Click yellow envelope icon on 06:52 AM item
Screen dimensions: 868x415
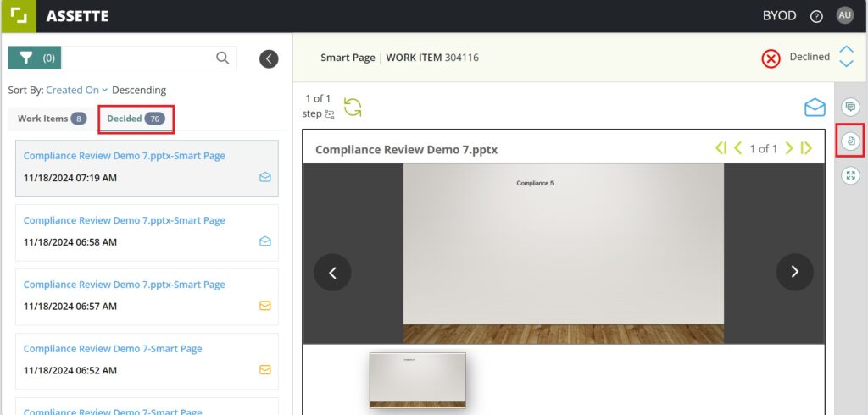click(265, 369)
